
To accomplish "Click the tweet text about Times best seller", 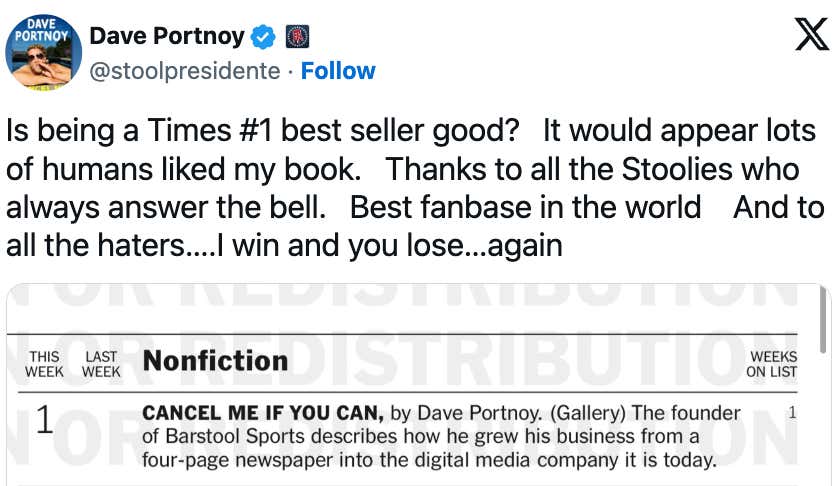I will click(x=415, y=188).
